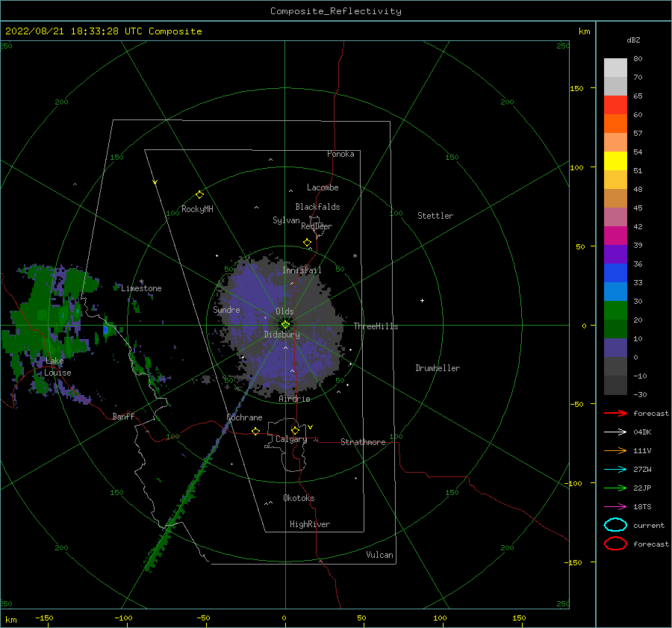The width and height of the screenshot is (672, 628).
Task: Click the 04DK legend text
Action: click(642, 432)
